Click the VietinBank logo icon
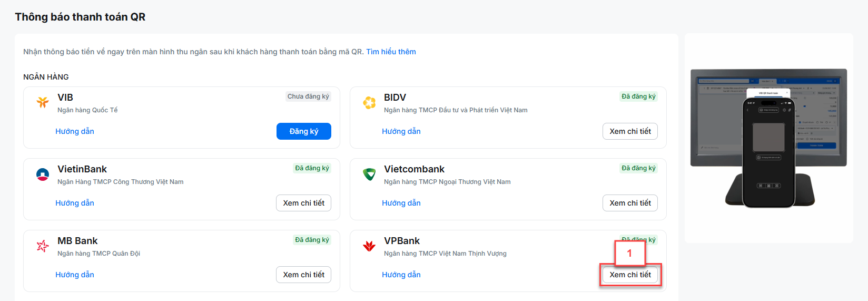This screenshot has height=301, width=868. (43, 174)
